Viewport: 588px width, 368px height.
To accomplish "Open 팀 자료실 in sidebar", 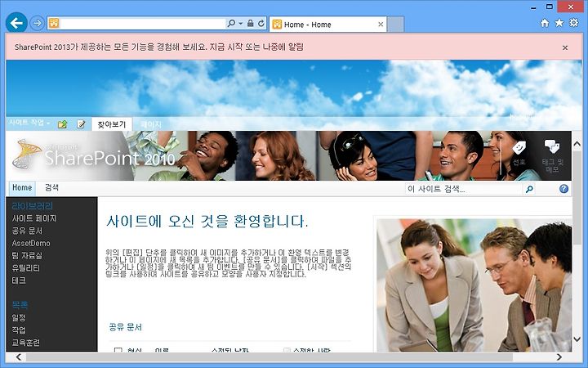I will (27, 255).
